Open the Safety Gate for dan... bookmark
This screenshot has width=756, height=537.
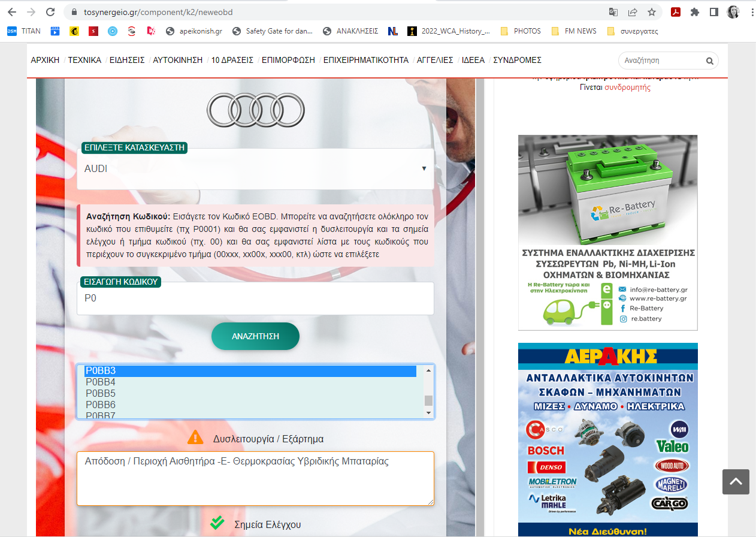(273, 31)
